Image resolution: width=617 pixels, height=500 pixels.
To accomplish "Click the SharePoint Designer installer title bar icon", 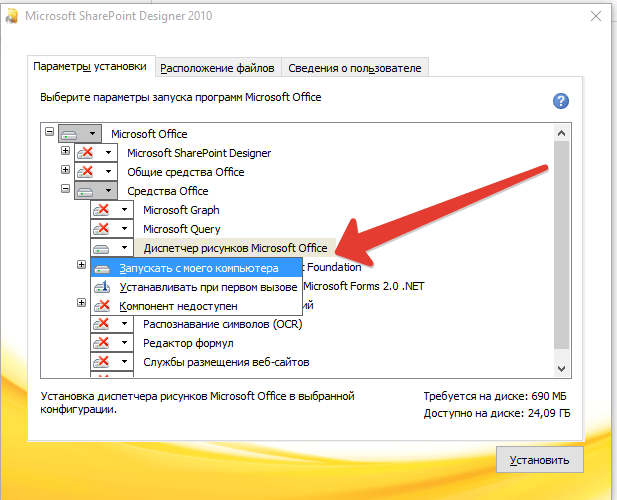I will click(12, 16).
